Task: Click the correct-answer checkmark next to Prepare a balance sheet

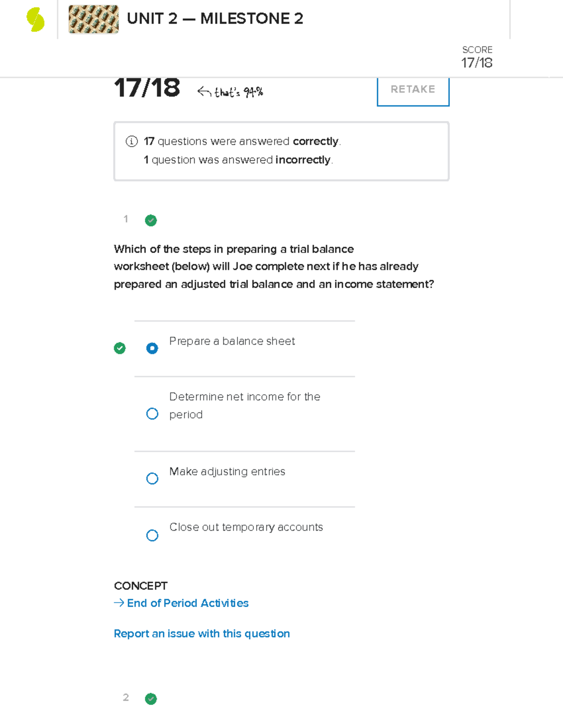Action: point(120,348)
